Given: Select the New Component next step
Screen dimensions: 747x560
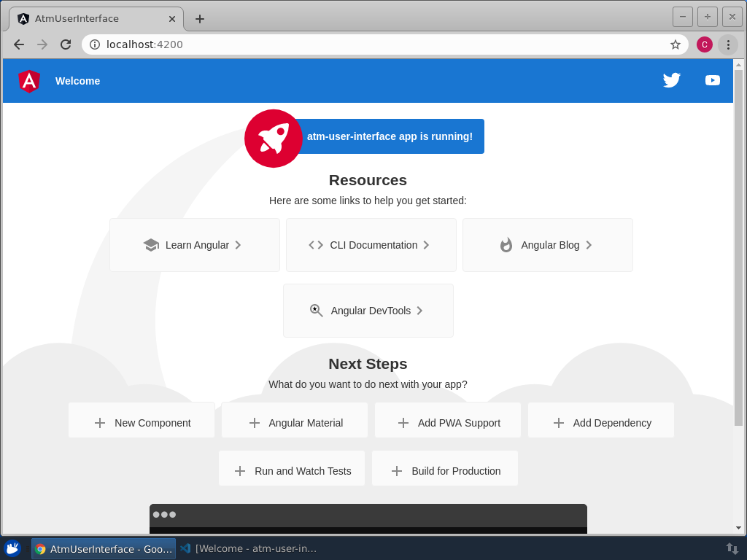Looking at the screenshot, I should point(142,420).
